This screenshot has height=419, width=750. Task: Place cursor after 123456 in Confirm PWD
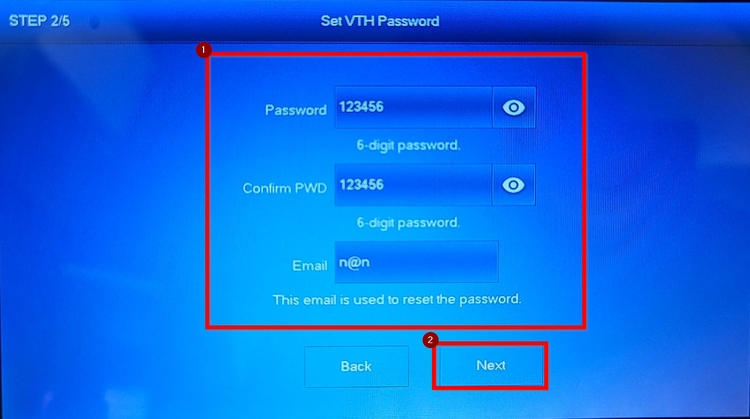(x=385, y=185)
